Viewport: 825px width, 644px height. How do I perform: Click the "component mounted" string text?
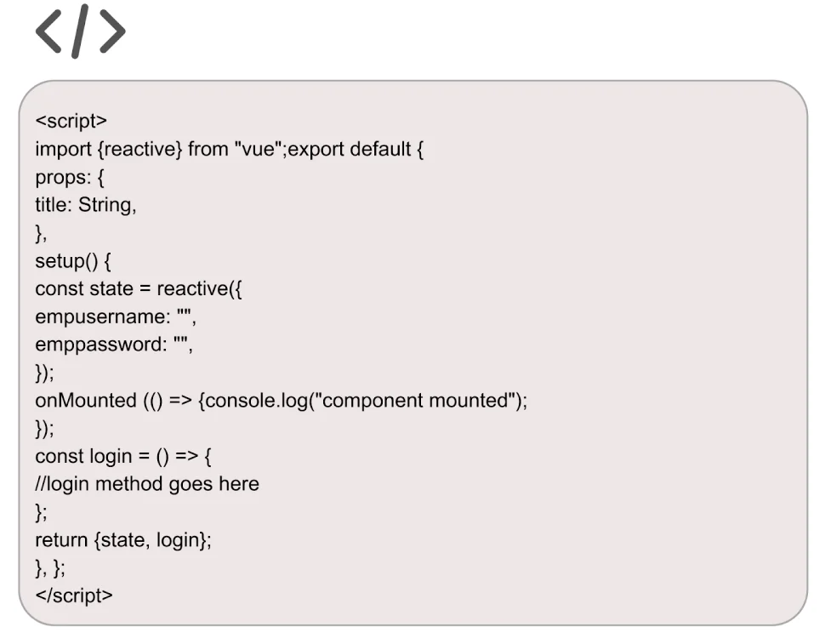point(416,400)
